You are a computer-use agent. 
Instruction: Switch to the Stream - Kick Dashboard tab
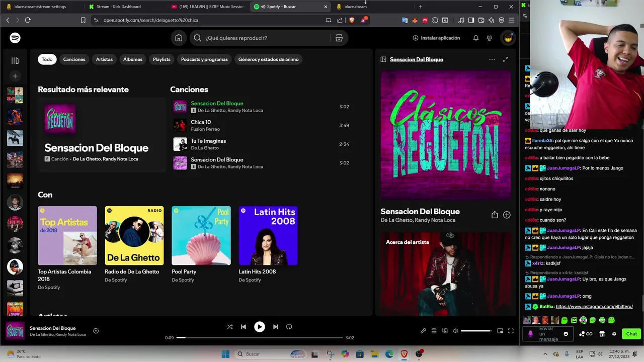point(125,7)
